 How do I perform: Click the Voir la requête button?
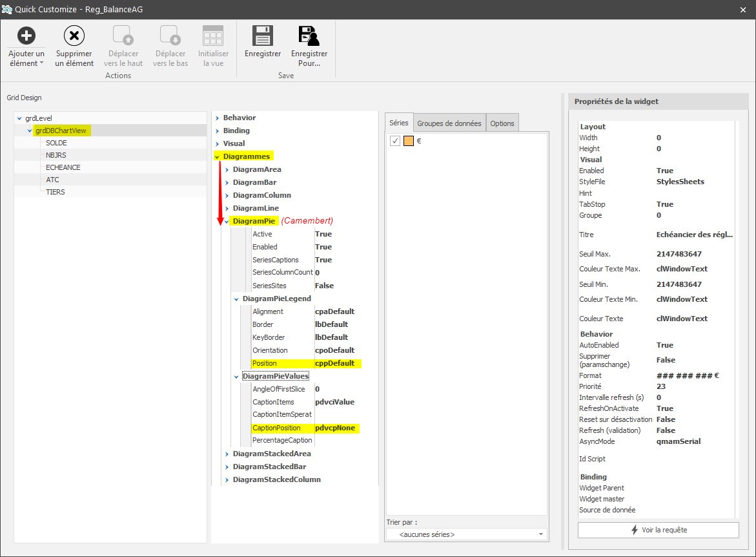point(658,530)
